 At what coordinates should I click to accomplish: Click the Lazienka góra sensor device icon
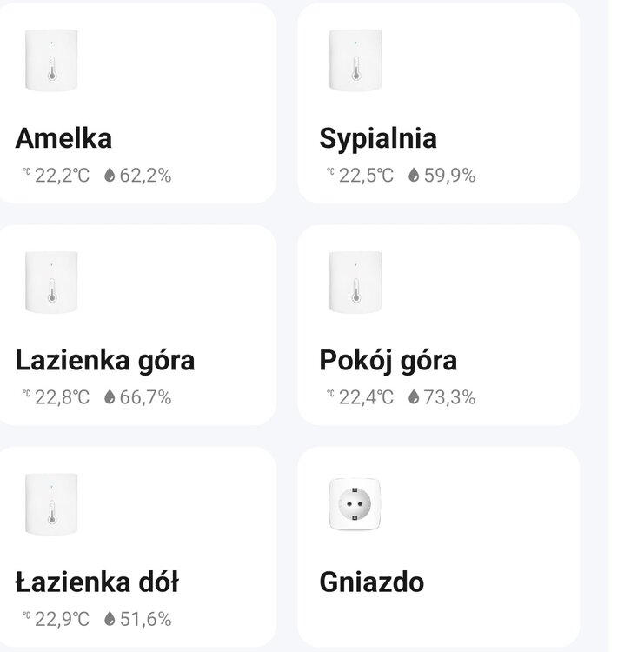point(51,283)
